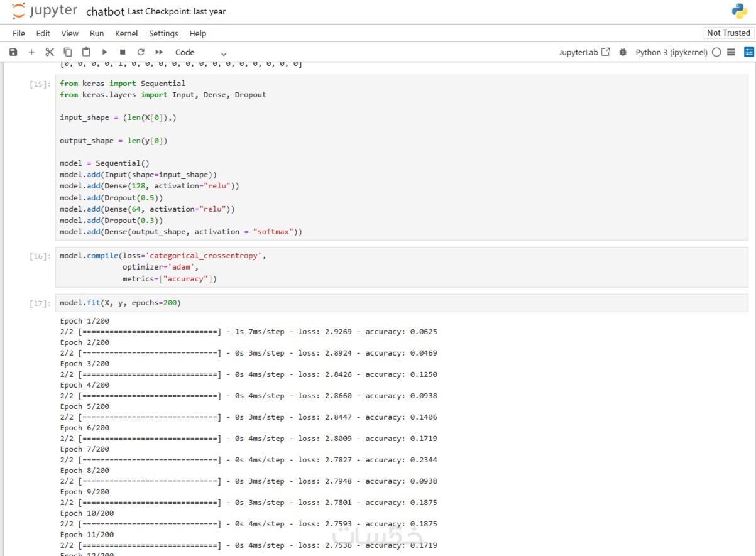Select the Python 3 (ipykernel) kernel name
Viewport: 756px width, 556px height.
pos(671,52)
